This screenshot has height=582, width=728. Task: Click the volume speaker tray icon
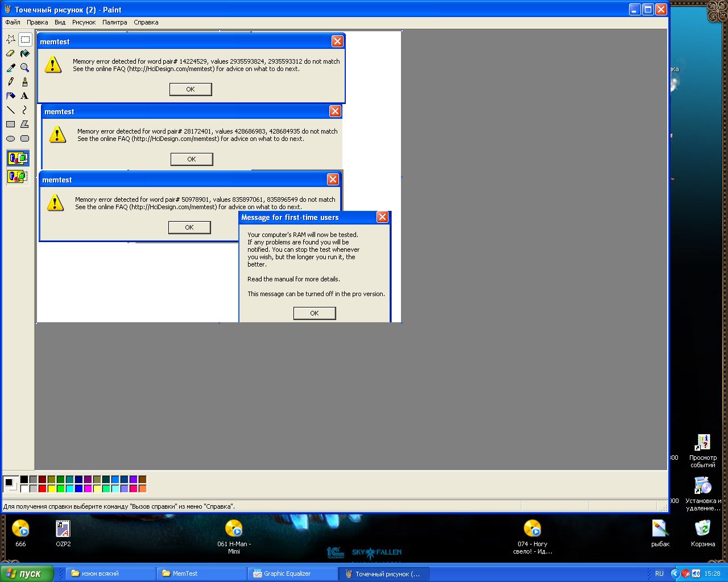click(696, 573)
